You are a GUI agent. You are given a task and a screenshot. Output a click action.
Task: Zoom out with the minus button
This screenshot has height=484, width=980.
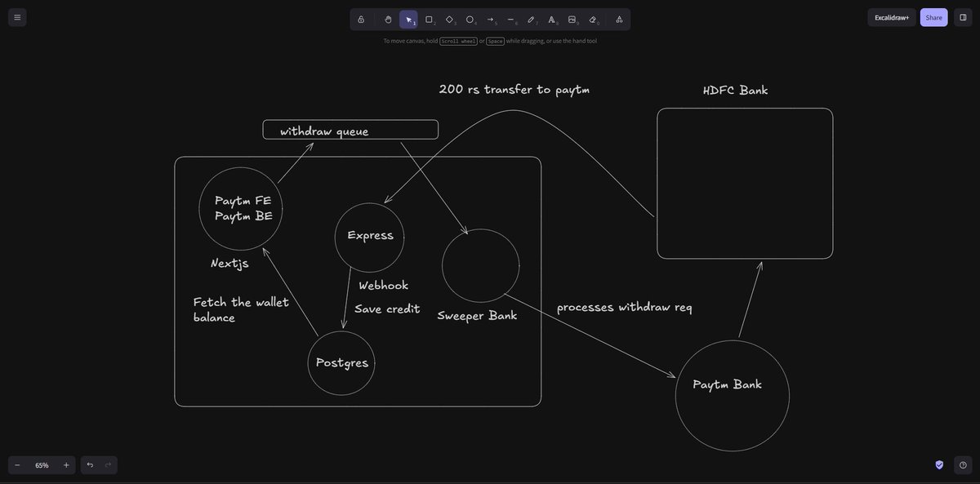(17, 465)
